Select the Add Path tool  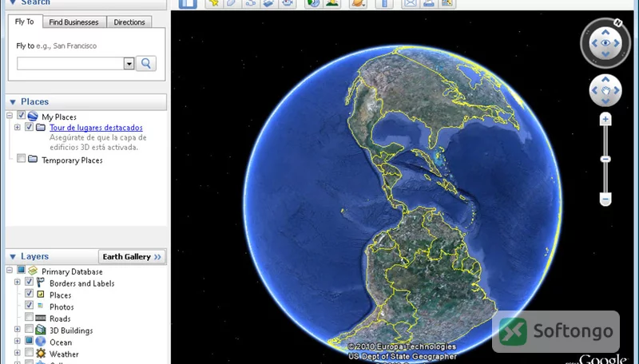pyautogui.click(x=251, y=4)
